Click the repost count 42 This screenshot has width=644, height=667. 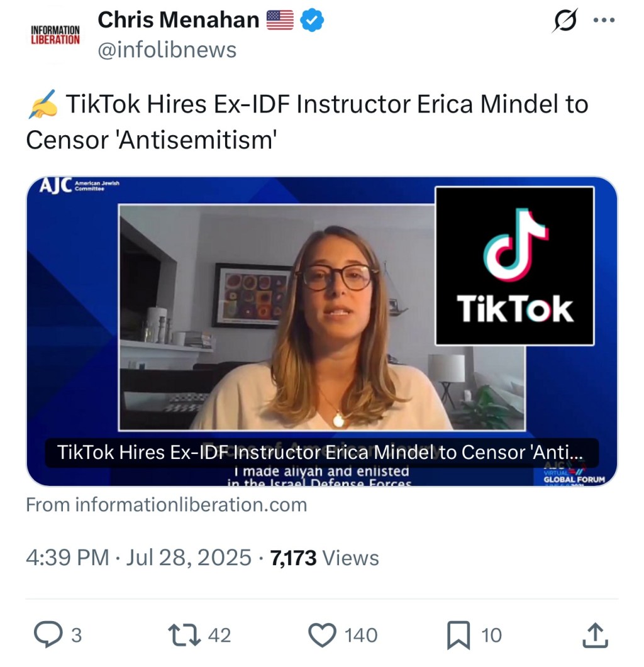[x=219, y=635]
